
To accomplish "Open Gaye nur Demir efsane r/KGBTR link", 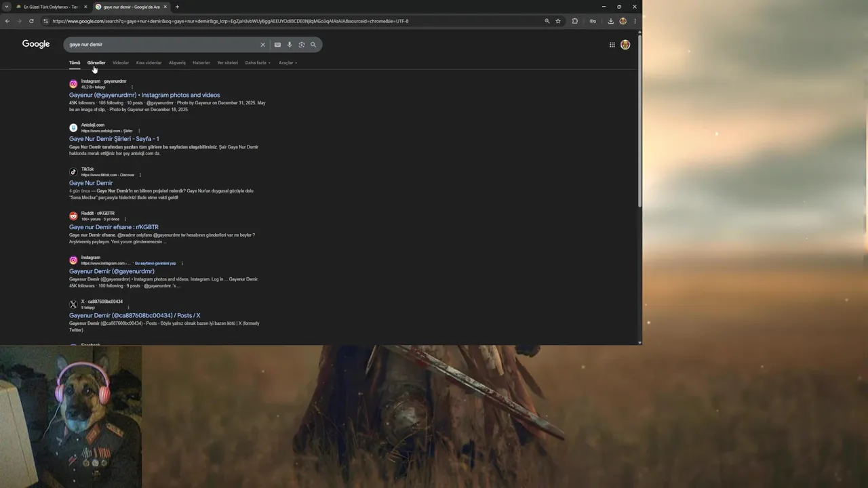I will coord(114,227).
